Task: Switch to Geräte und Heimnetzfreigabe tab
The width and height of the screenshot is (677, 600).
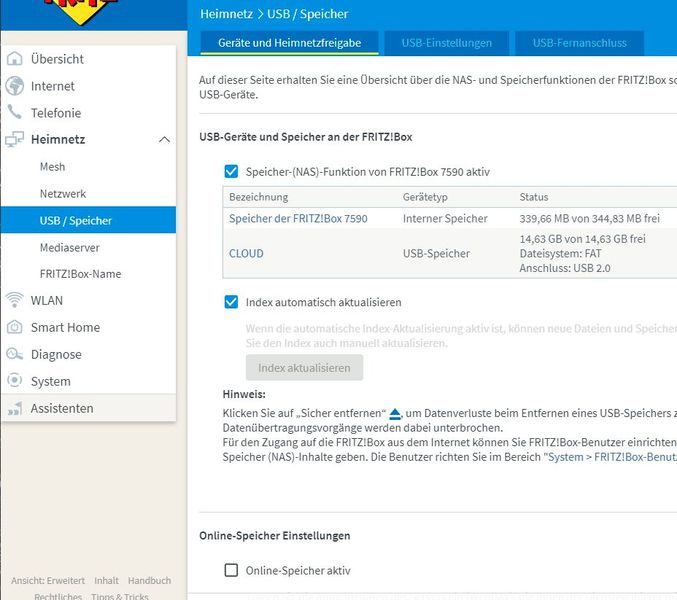Action: pyautogui.click(x=289, y=43)
